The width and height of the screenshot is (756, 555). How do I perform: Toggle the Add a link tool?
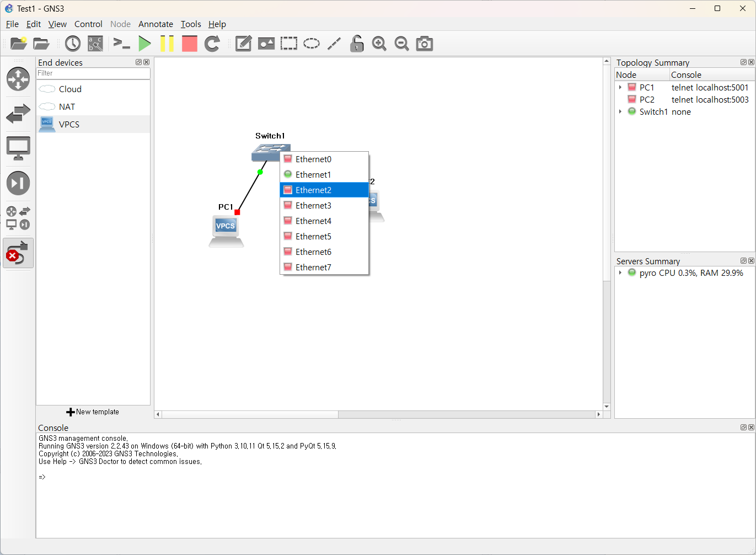tap(18, 253)
